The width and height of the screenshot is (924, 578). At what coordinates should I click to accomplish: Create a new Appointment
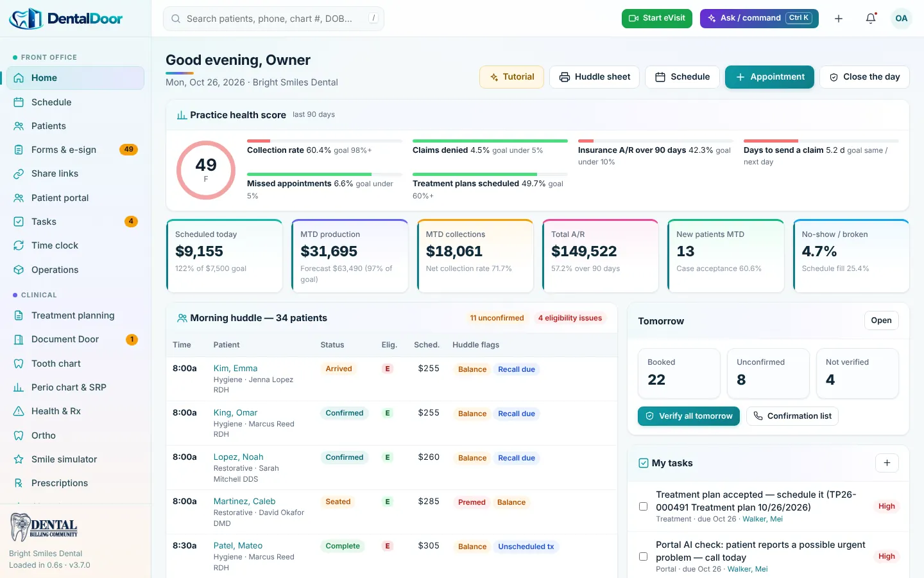[769, 77]
